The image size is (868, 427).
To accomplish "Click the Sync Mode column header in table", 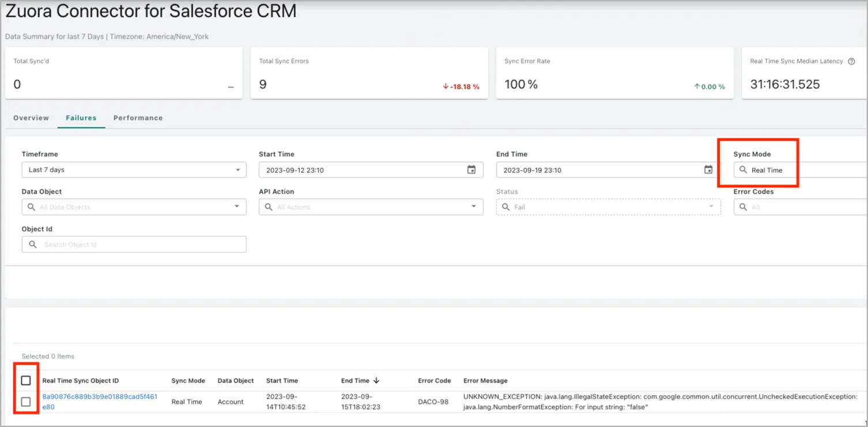I will point(188,381).
